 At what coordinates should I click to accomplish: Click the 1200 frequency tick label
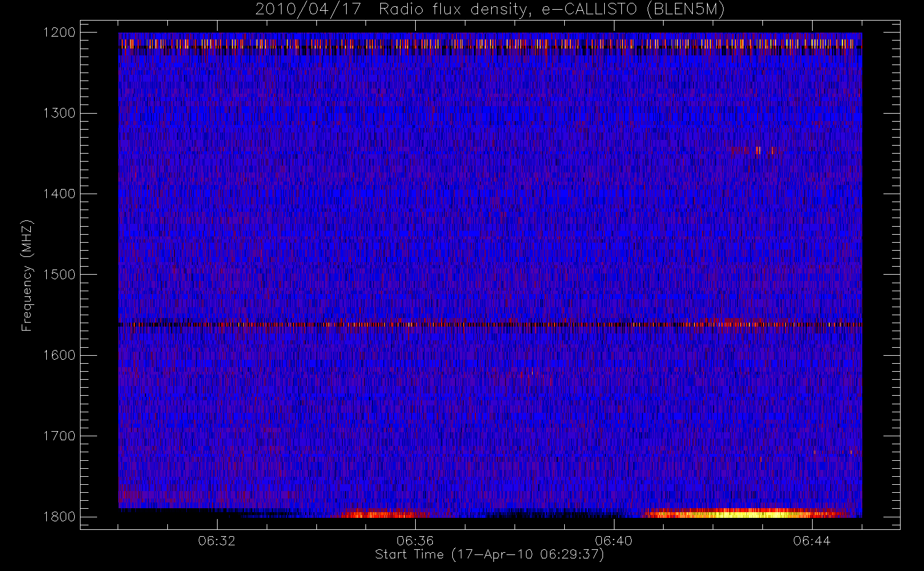(x=59, y=33)
